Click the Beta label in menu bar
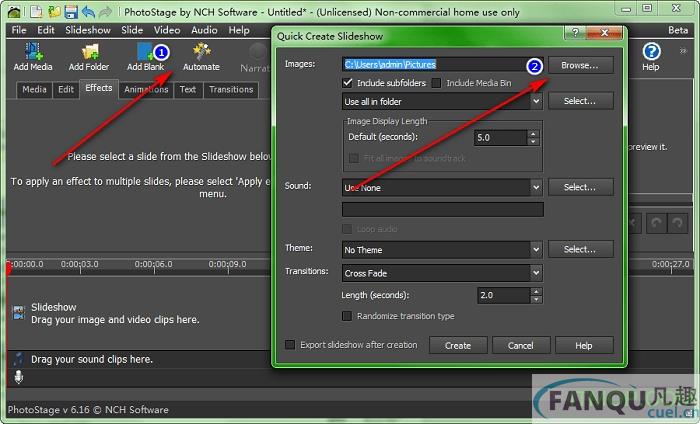The image size is (700, 424). coord(678,30)
